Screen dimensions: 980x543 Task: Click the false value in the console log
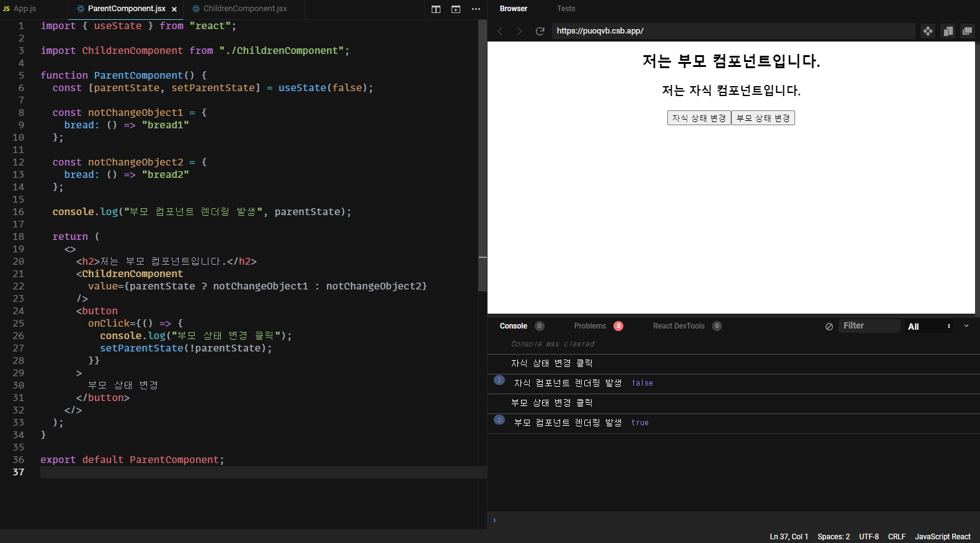[643, 383]
